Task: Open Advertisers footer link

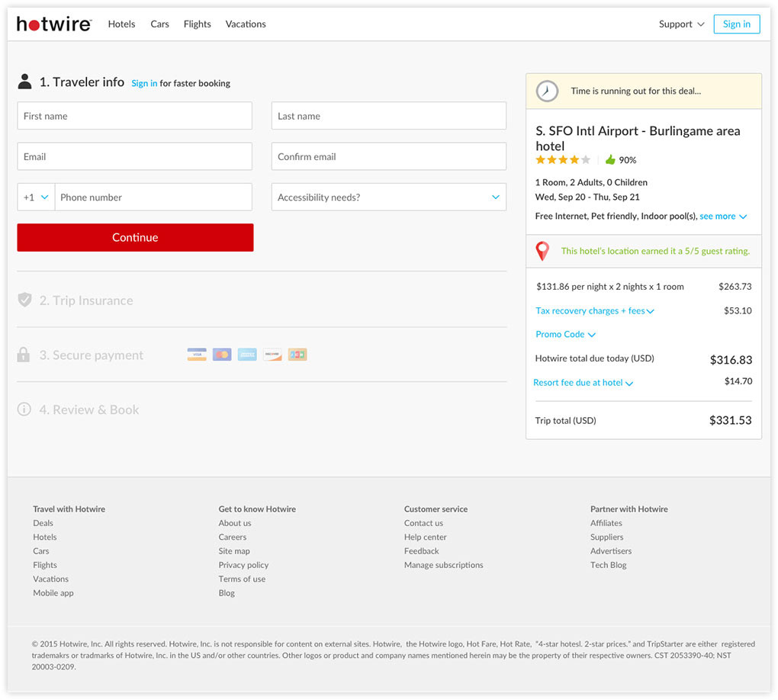Action: pyautogui.click(x=611, y=551)
